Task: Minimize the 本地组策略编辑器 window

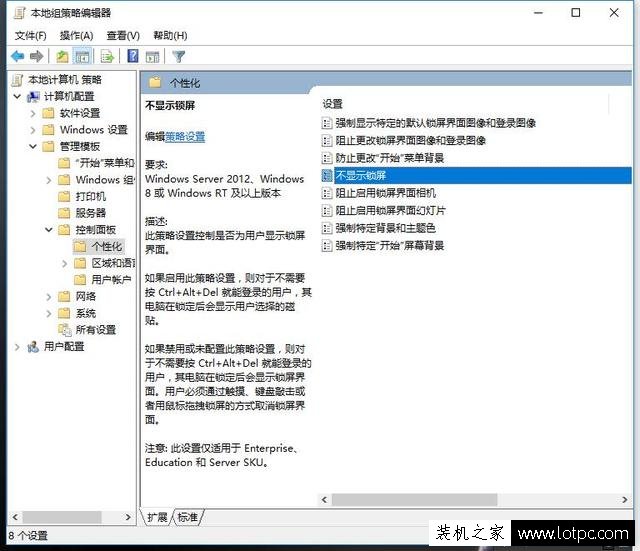Action: [x=538, y=13]
